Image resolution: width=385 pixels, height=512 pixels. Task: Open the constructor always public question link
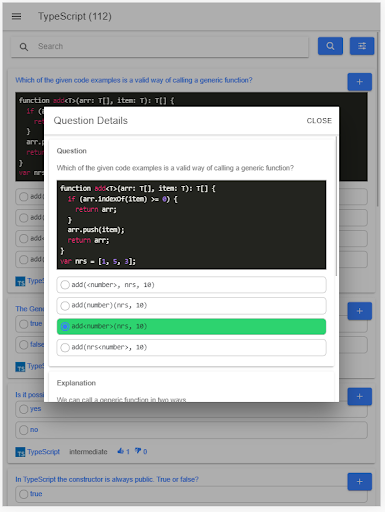coord(107,479)
